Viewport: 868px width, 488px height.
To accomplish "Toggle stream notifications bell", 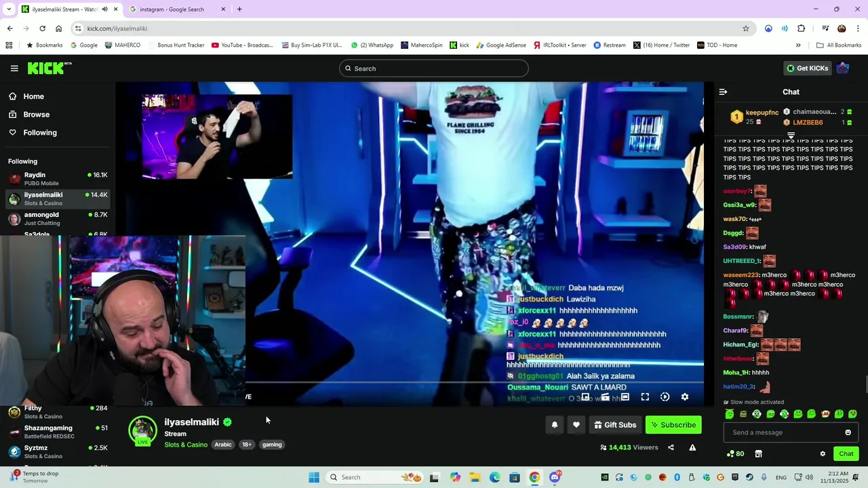I will pos(554,425).
